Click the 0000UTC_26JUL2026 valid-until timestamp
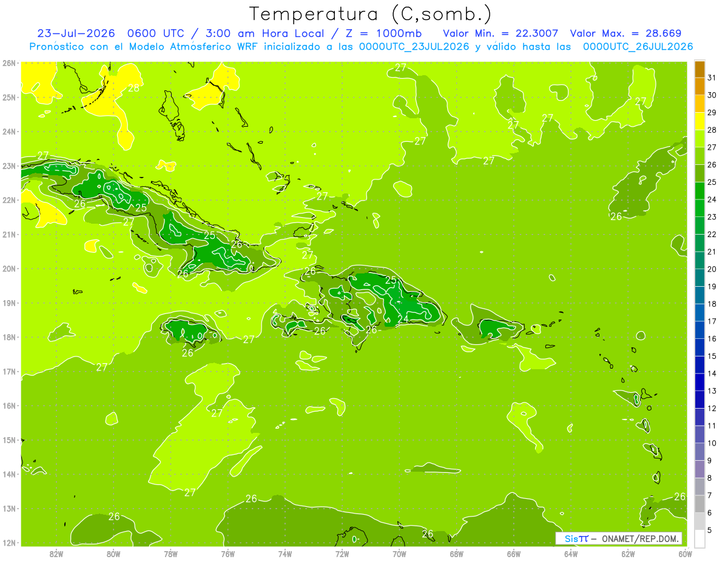Viewport: 728px width, 562px height. coord(638,47)
